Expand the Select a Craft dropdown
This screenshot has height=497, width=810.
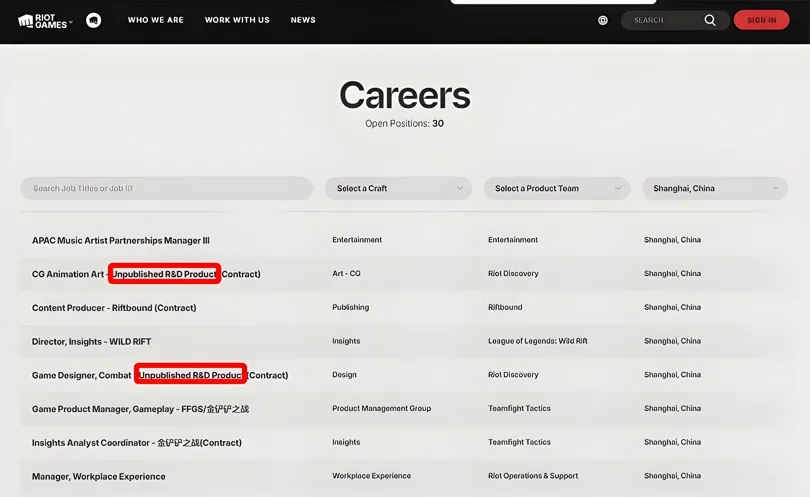398,188
